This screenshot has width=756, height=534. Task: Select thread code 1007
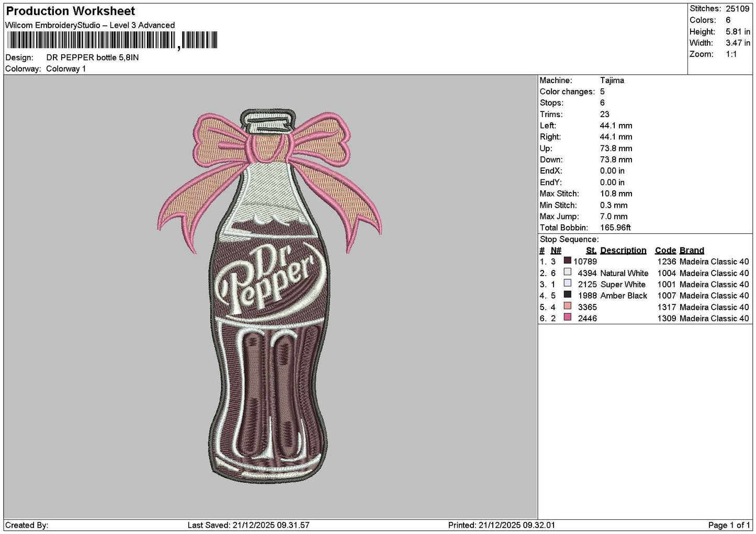click(x=667, y=296)
